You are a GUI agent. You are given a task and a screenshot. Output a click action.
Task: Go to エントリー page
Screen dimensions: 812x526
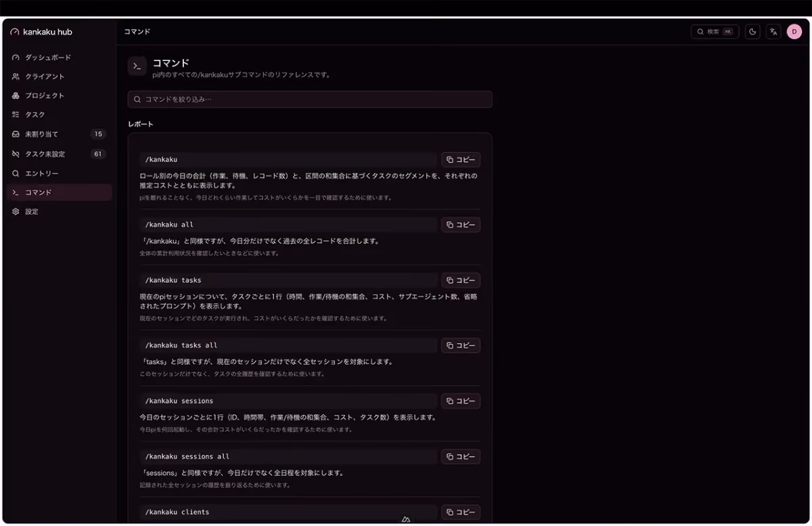[x=60, y=173]
